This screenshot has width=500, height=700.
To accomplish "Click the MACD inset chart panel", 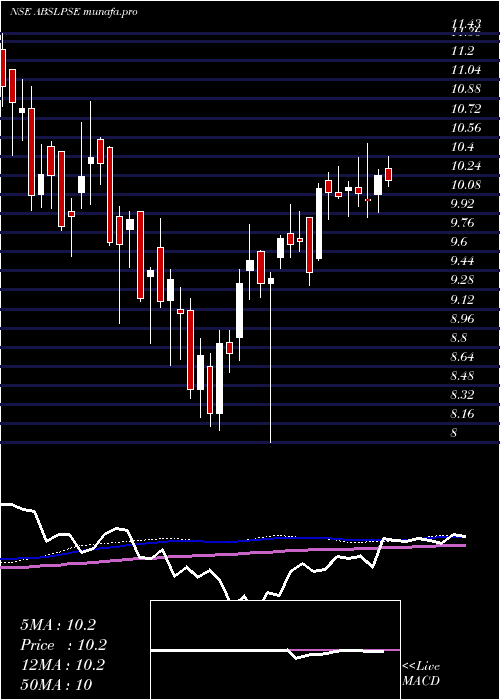I will (x=275, y=650).
